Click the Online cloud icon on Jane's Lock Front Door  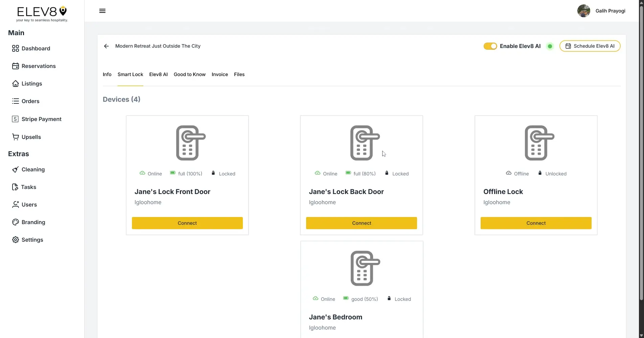pyautogui.click(x=142, y=173)
